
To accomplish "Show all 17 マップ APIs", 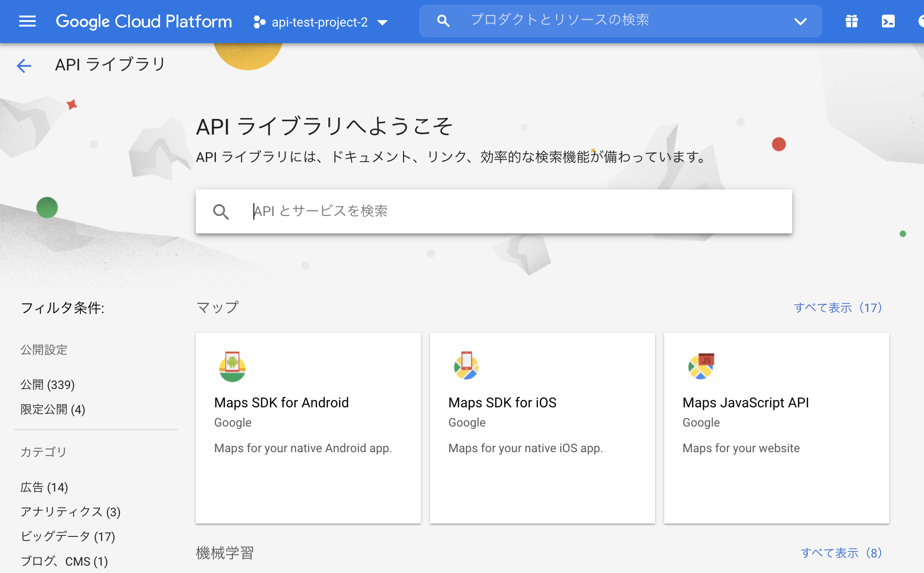I will pos(838,308).
